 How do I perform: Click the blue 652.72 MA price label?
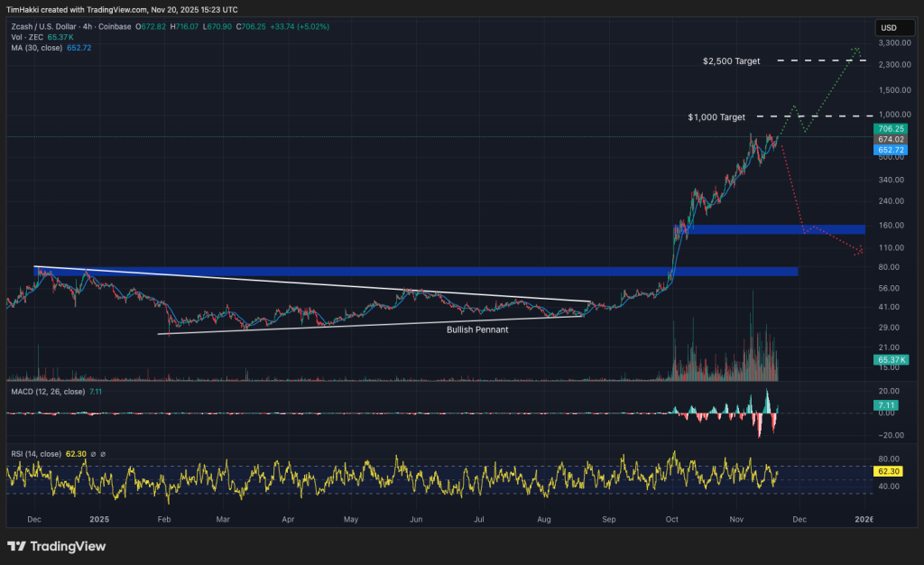coord(889,152)
